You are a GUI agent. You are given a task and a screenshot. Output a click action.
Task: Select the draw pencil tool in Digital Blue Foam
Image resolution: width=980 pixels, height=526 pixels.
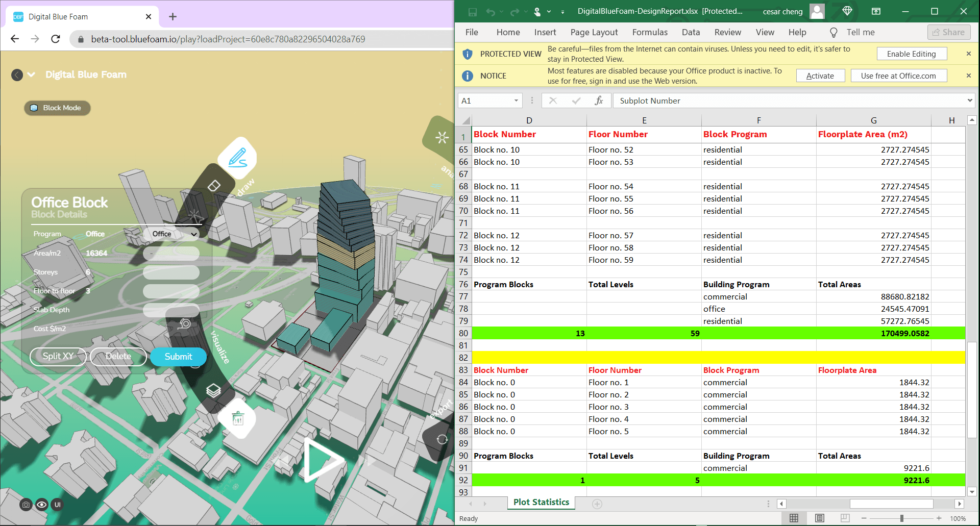point(237,158)
